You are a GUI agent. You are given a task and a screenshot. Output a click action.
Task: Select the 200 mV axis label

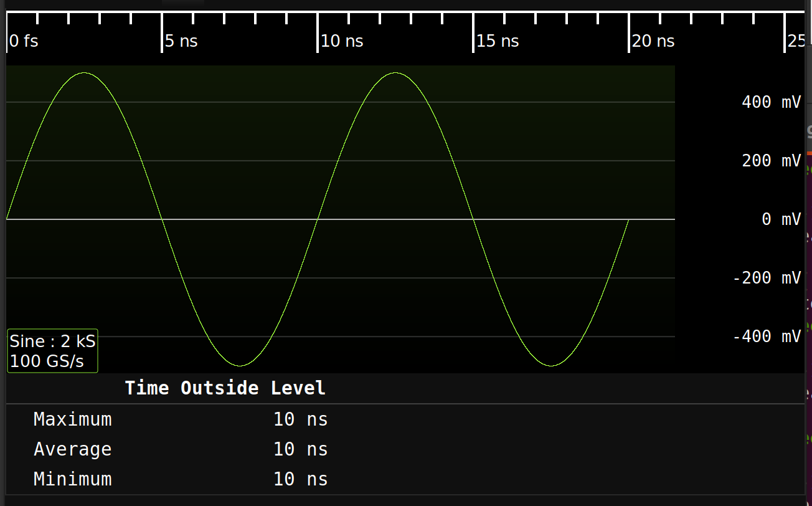(772, 161)
